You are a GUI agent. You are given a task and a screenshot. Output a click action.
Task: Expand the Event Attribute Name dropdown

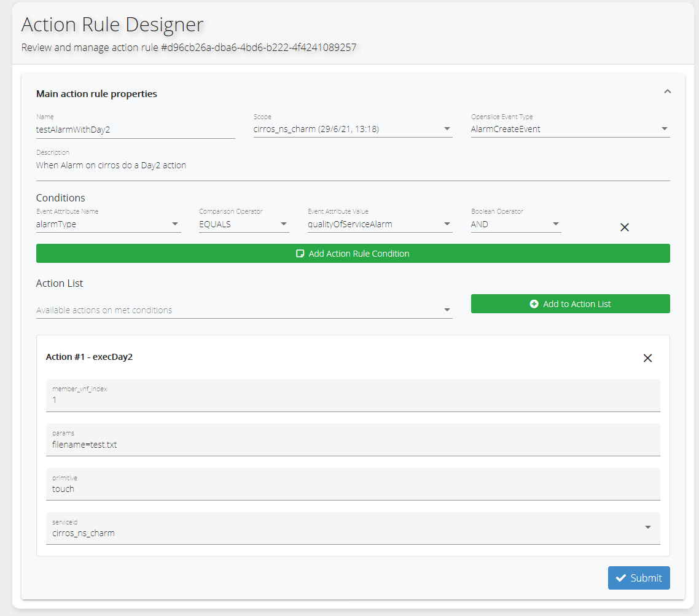point(108,224)
